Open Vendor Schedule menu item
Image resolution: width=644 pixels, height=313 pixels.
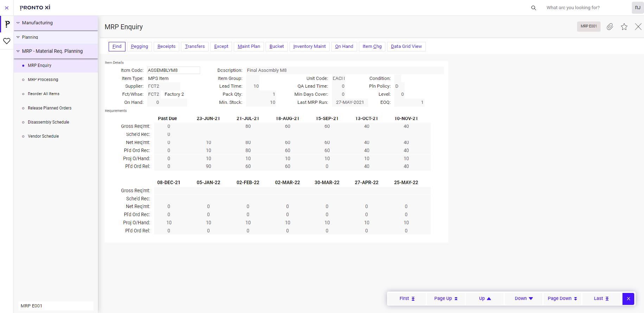coord(43,136)
